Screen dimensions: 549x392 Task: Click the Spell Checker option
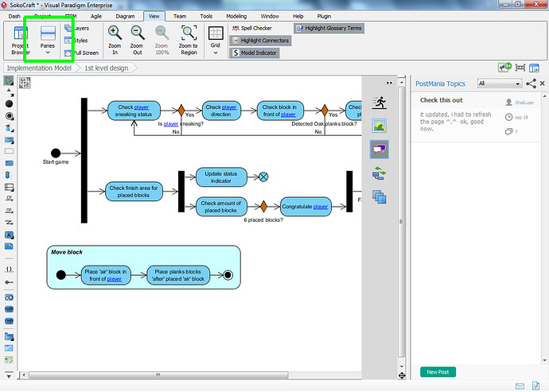point(252,28)
